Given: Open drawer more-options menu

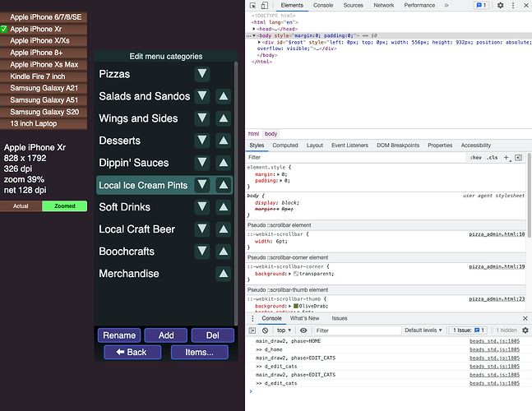Looking at the screenshot, I should pyautogui.click(x=252, y=318).
